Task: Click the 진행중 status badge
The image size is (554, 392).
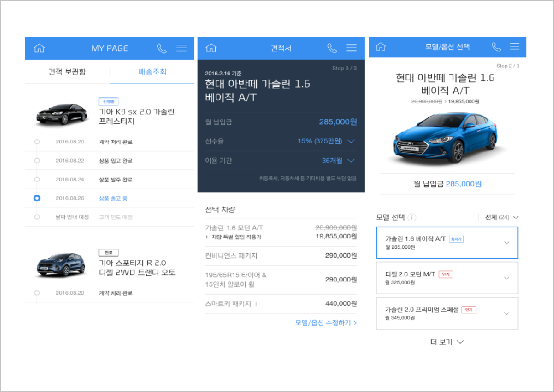Action: (x=108, y=102)
